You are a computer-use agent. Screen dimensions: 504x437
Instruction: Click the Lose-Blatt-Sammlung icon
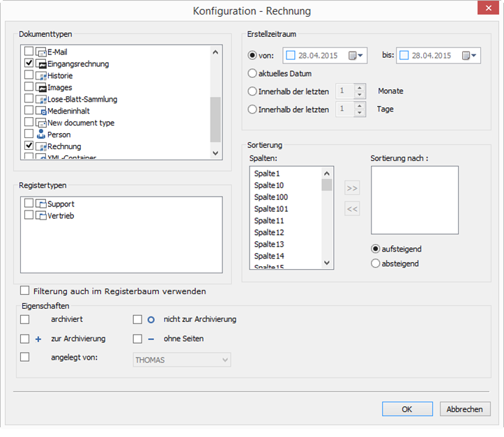41,100
